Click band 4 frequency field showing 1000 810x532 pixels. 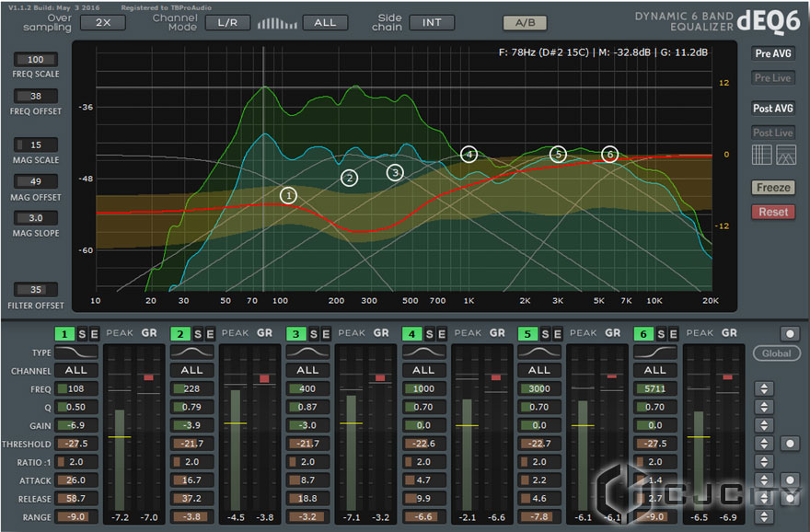(x=423, y=389)
